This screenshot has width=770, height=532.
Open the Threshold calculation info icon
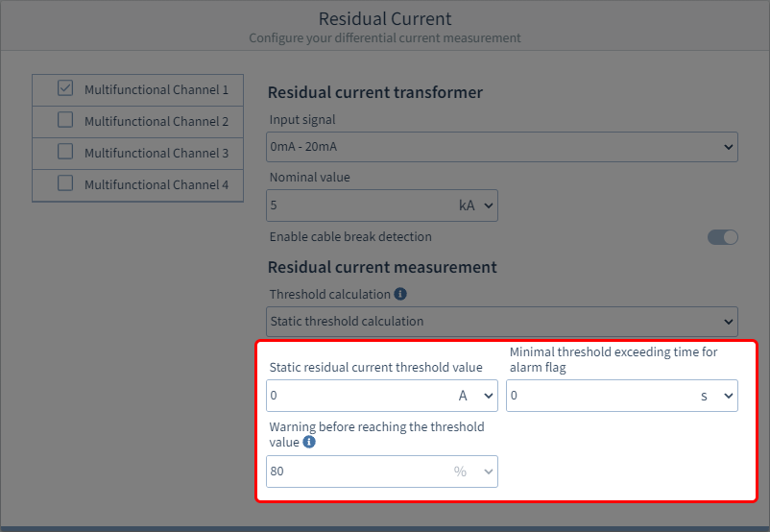(x=400, y=294)
